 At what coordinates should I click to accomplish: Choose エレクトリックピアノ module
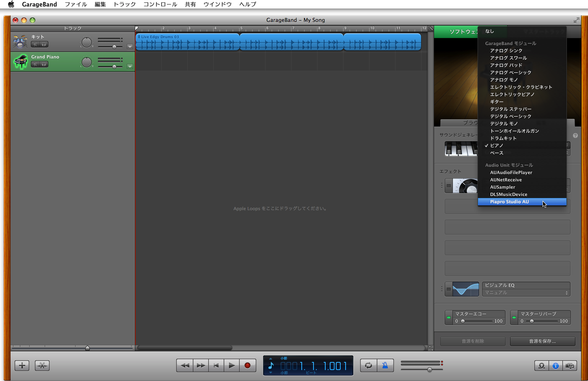522,95
